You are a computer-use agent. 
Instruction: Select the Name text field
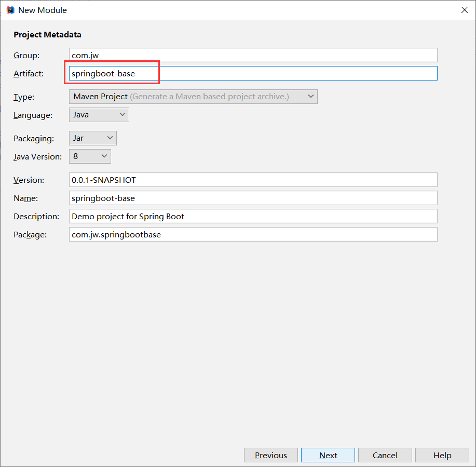click(253, 198)
